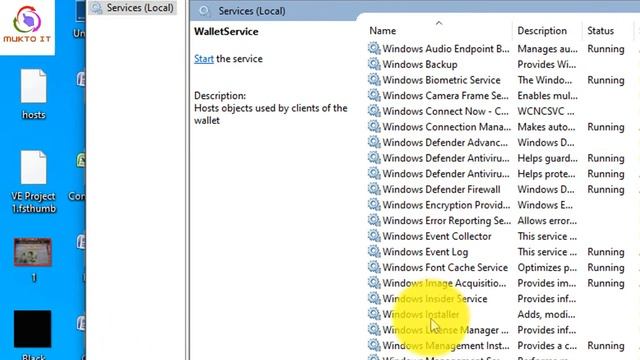The height and width of the screenshot is (360, 640).
Task: Click gear icon of Windows License Manager
Action: (x=374, y=329)
